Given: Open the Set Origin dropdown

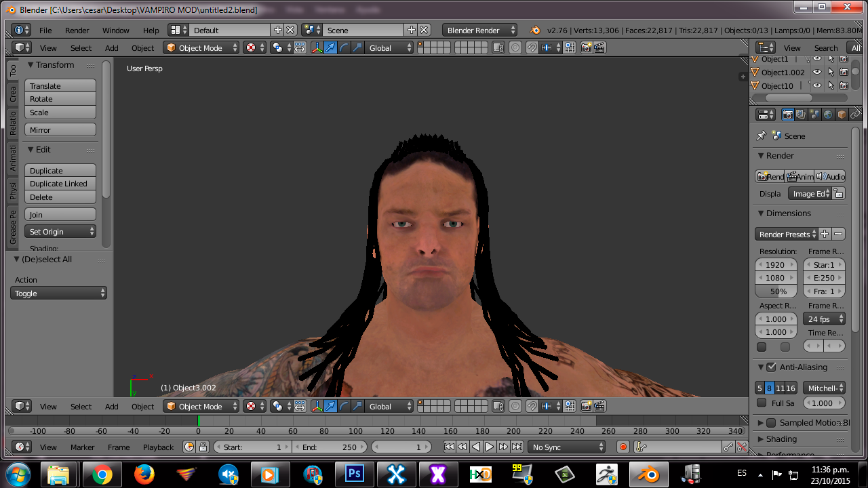Looking at the screenshot, I should pos(60,231).
